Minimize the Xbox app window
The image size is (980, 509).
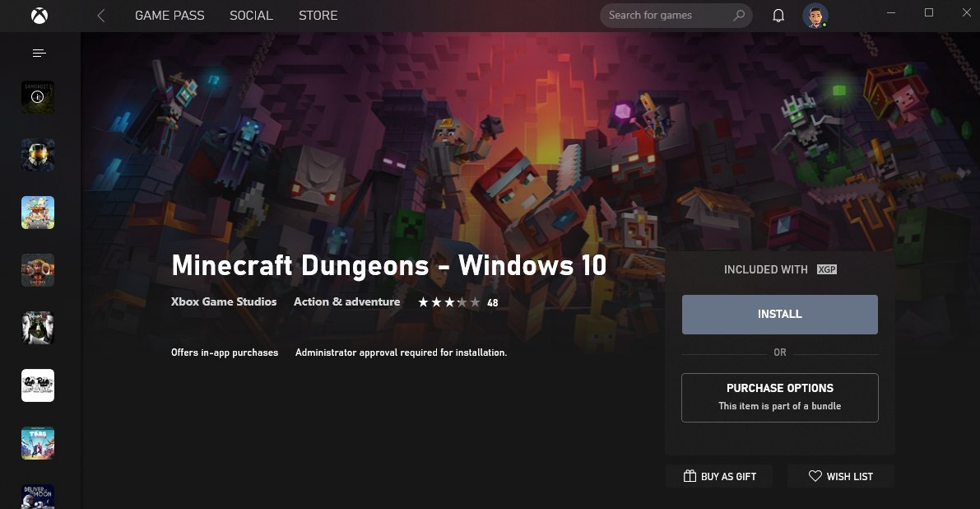click(891, 12)
